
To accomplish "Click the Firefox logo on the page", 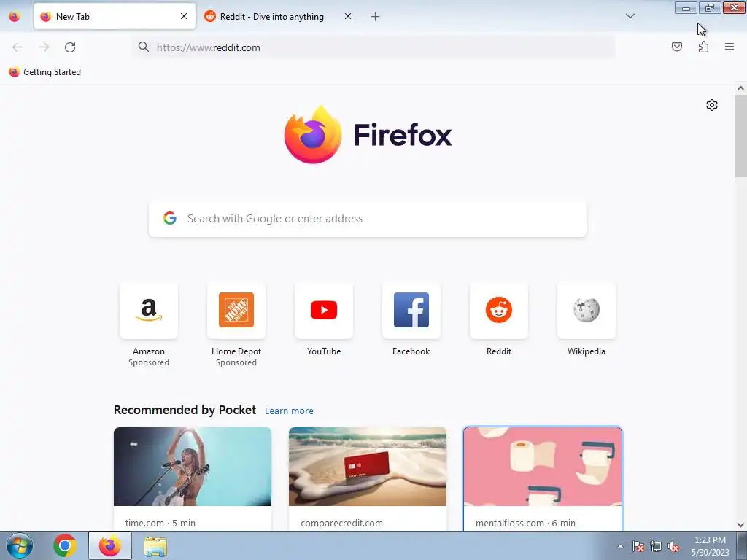I will 368,134.
